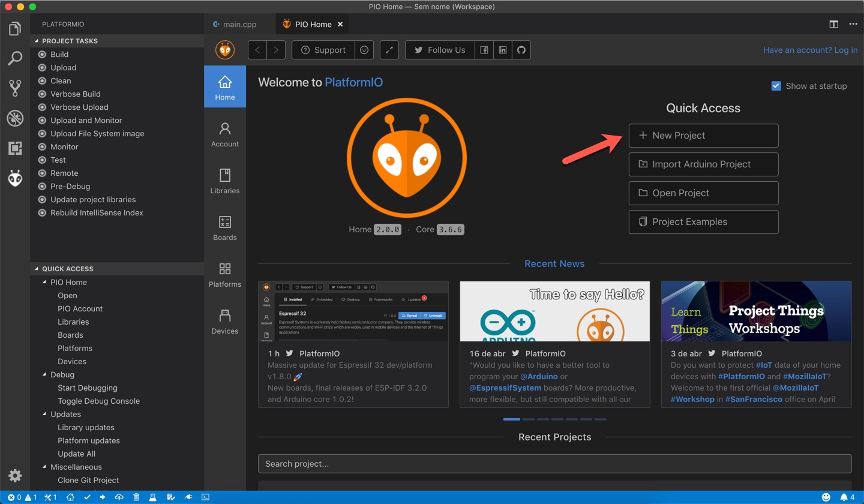Screen dimensions: 864x504
Task: Open PIO Home via status bar house icon
Action: (70, 497)
